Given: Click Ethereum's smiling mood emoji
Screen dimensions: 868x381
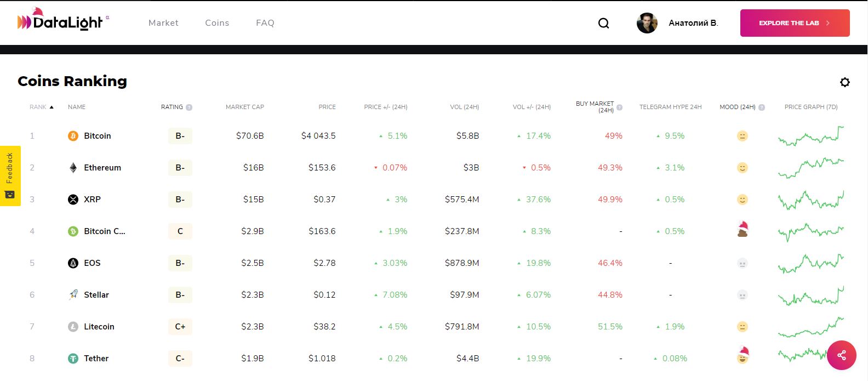Looking at the screenshot, I should tap(743, 168).
